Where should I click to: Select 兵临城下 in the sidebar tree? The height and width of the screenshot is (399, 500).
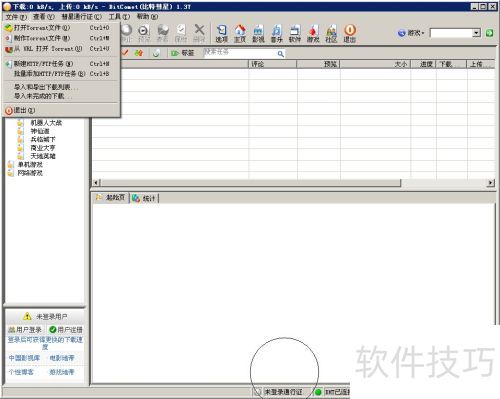tap(43, 139)
